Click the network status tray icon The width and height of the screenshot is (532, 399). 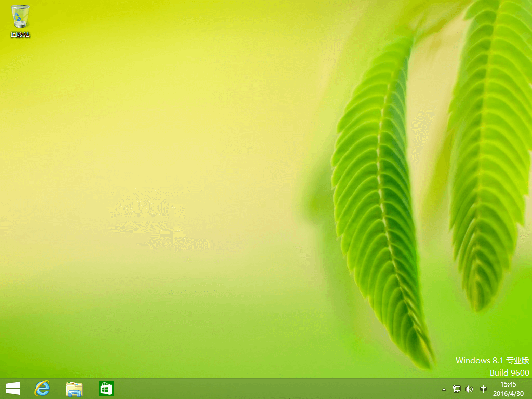457,389
